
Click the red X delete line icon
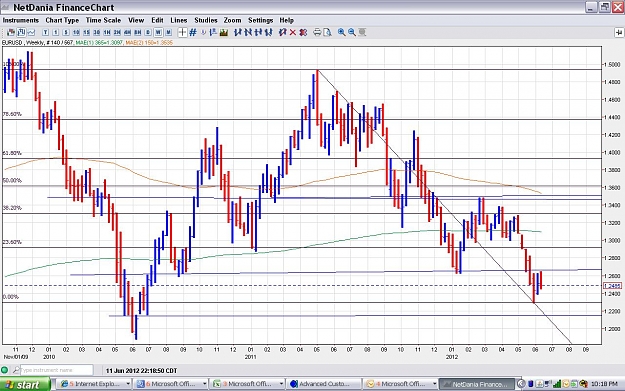click(x=293, y=32)
